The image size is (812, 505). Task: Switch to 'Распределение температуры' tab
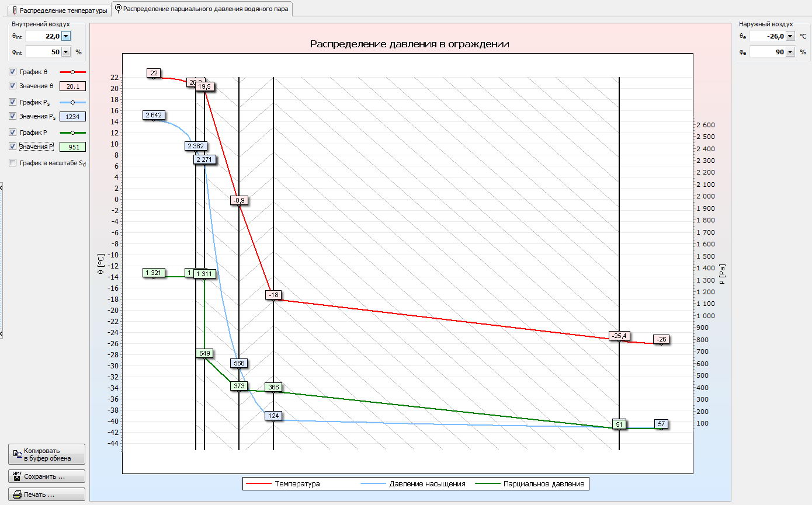(59, 11)
